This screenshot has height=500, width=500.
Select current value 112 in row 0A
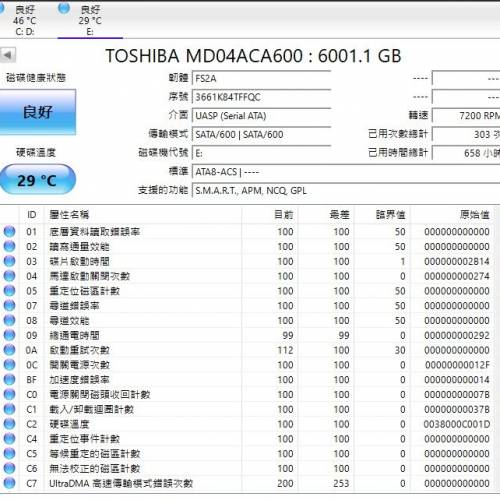[x=285, y=350]
